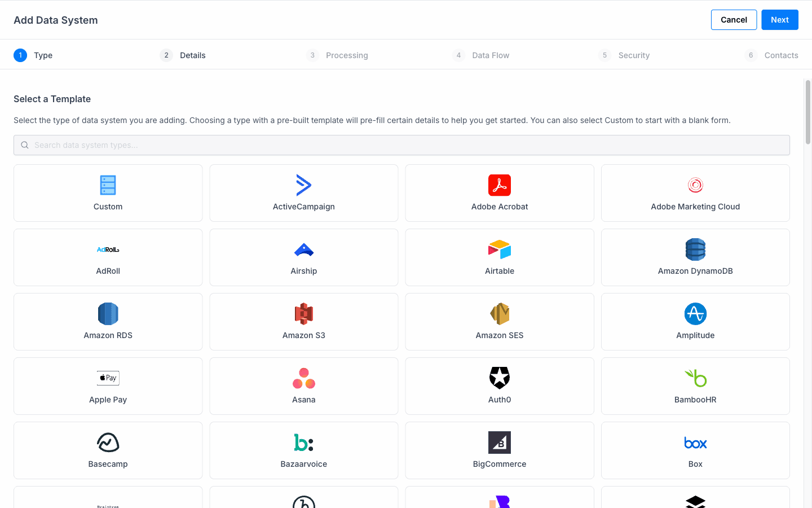Click the 'Amazon RDS' label
The image size is (812, 508).
point(108,335)
